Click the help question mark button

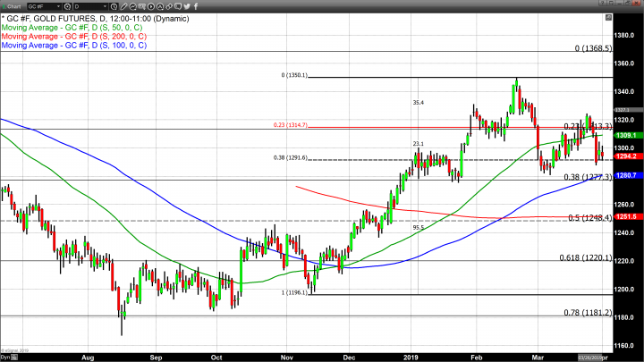[x=602, y=4]
